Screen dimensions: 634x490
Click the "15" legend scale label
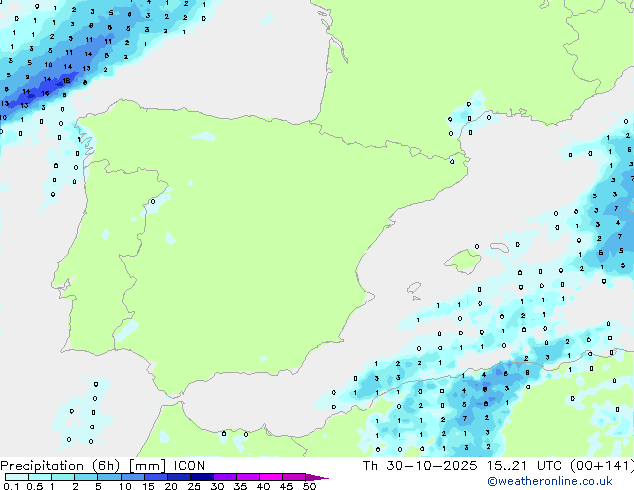point(148,486)
